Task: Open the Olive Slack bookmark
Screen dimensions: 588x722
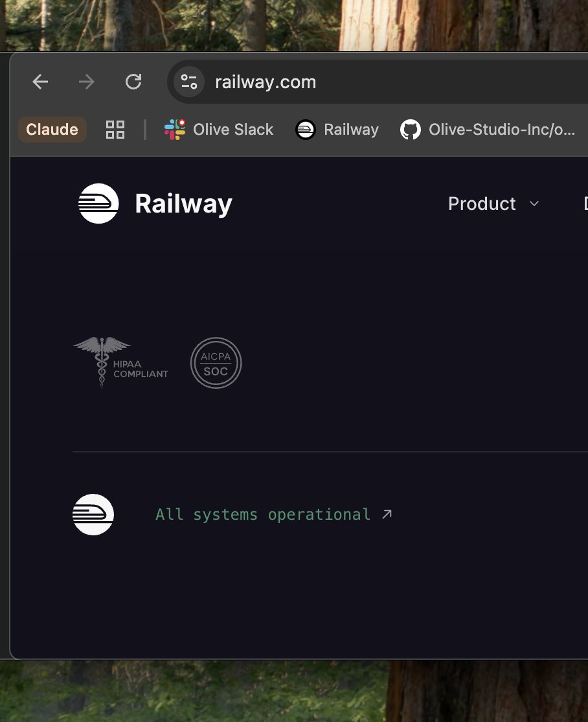Action: (x=218, y=130)
